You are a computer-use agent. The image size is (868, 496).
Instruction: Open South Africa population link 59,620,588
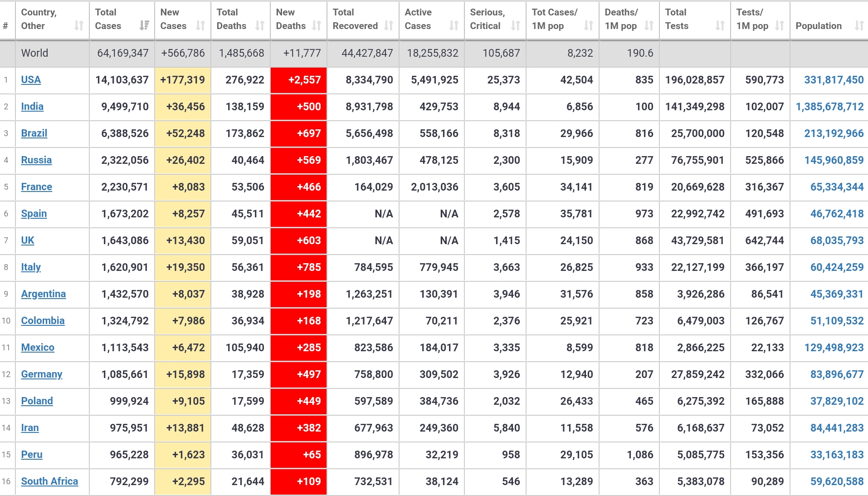pos(837,481)
